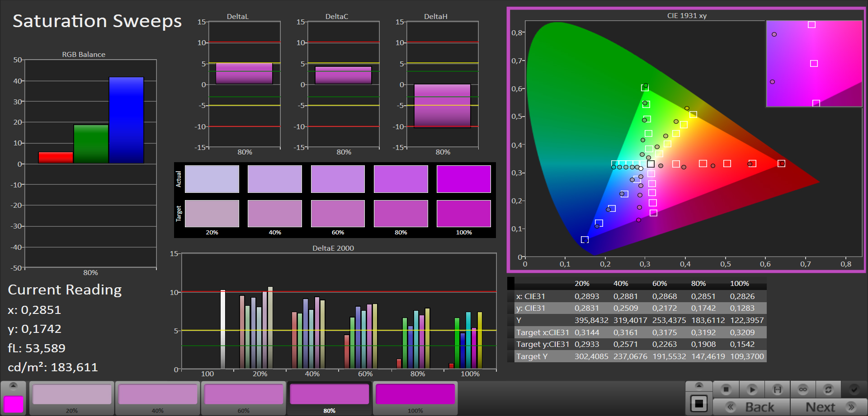Click the RGB Balance chart title
Viewport: 868px width, 416px height.
pyautogui.click(x=84, y=54)
